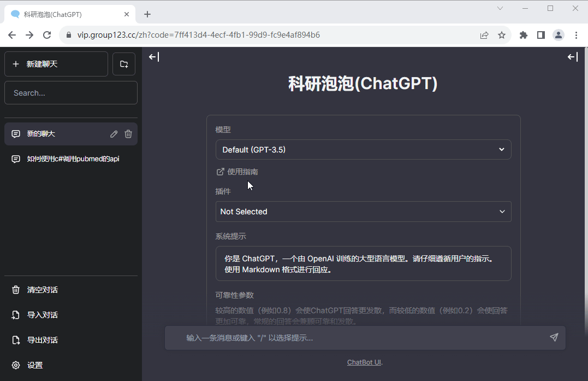The height and width of the screenshot is (381, 588).
Task: Open settings with the 设置 gear icon
Action: 15,365
